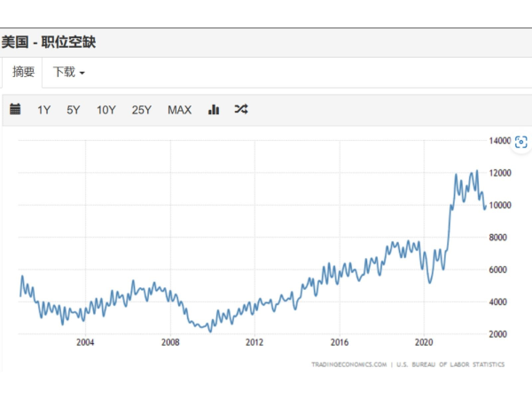
Task: Click the 2016 label on the x-axis
Action: [x=339, y=342]
